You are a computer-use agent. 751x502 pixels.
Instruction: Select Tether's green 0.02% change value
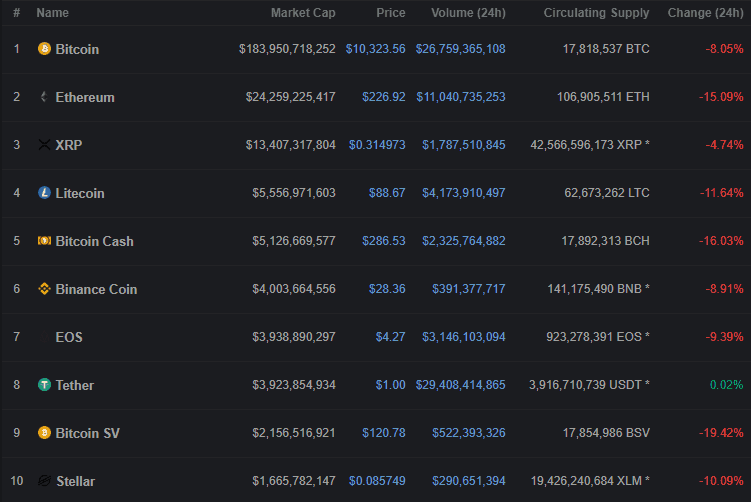(x=727, y=385)
